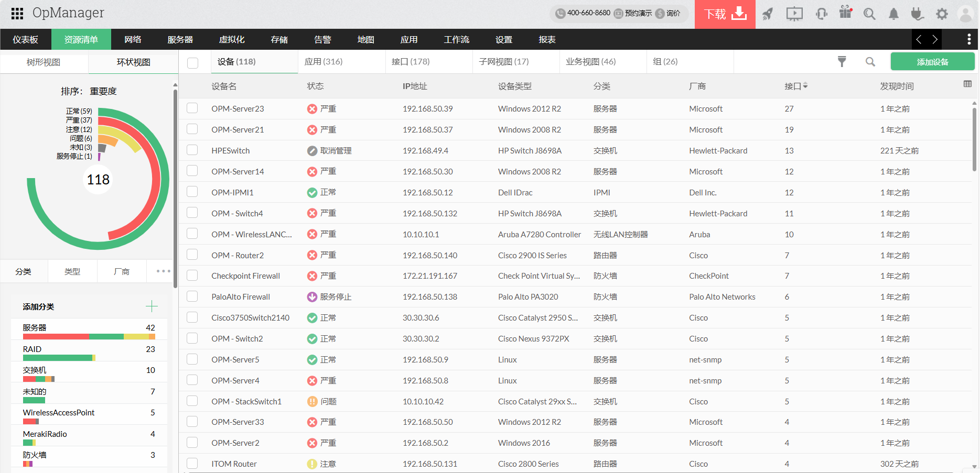Click the settings gear icon
The image size is (980, 473).
click(x=942, y=14)
